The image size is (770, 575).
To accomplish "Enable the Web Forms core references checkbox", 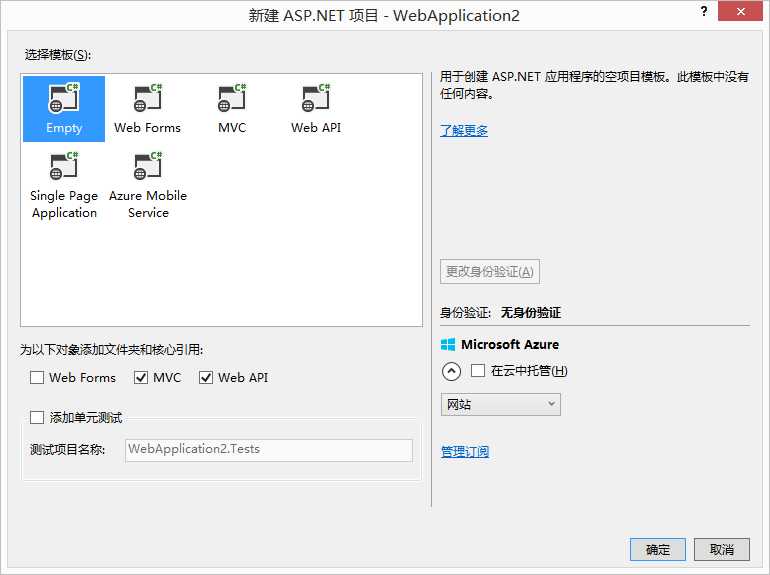I will tap(37, 378).
